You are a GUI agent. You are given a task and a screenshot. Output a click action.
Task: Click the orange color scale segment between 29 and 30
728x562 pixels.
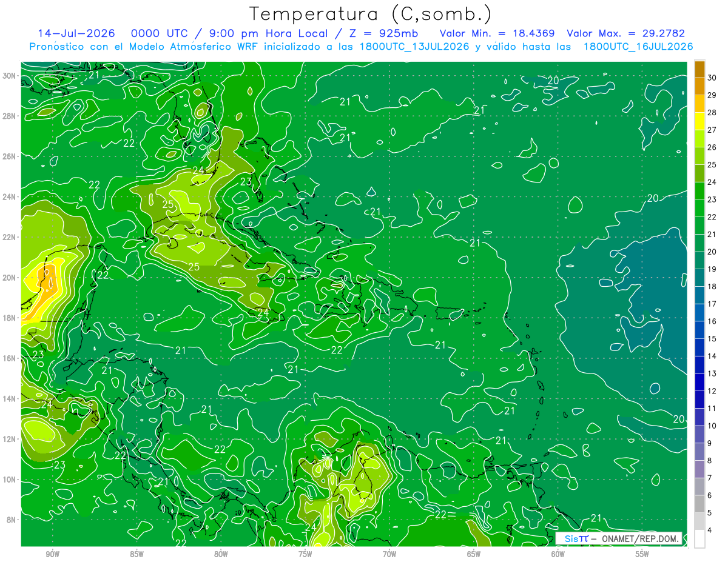(699, 87)
